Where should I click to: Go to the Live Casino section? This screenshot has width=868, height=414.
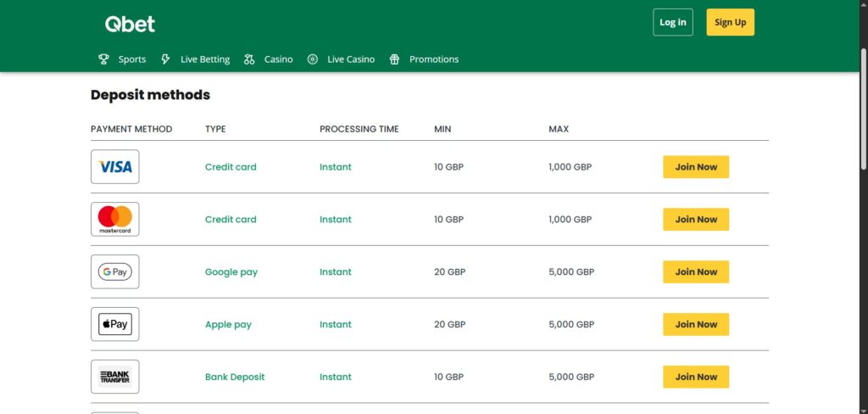(x=351, y=59)
